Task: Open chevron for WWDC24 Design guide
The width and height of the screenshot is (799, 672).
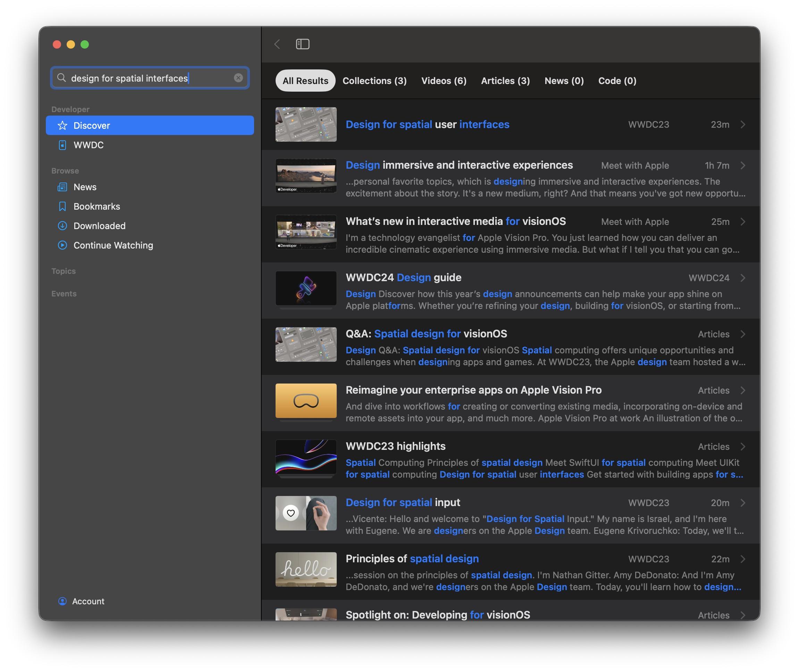Action: 743,278
